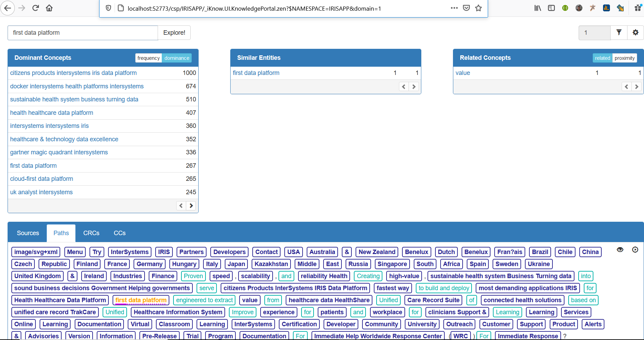Viewport: 644px width, 340px height.
Task: Click the Explore! button
Action: click(x=174, y=33)
